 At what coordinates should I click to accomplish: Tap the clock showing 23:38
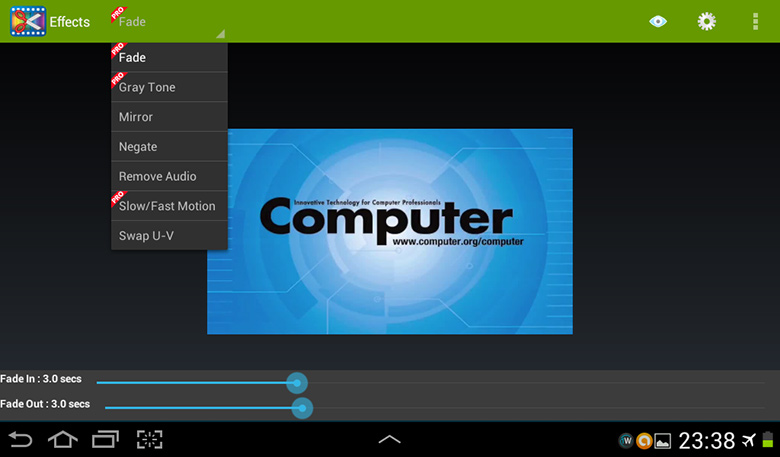pos(706,441)
